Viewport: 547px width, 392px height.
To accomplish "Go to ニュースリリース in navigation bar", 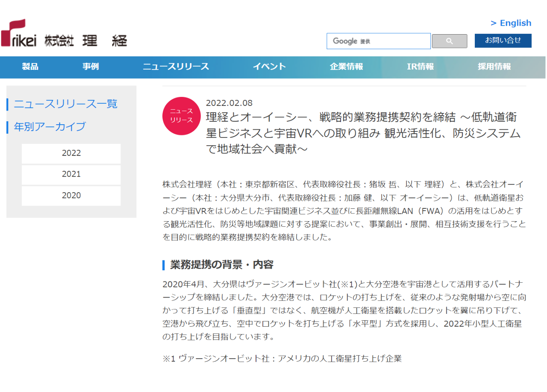I will [x=176, y=67].
